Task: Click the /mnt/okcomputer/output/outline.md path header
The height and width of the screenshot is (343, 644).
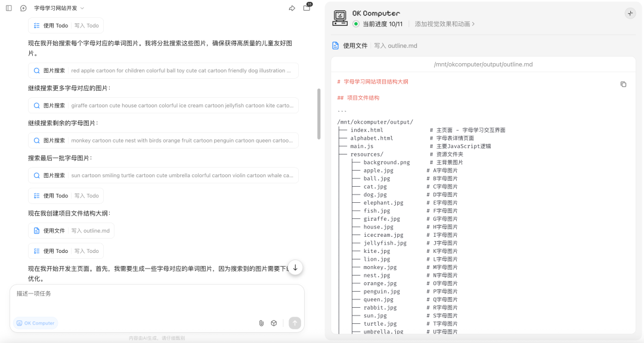Action: coord(484,64)
